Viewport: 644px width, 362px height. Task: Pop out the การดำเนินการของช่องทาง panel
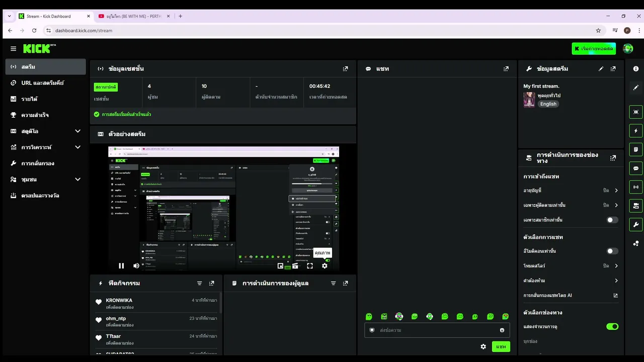pos(613,158)
